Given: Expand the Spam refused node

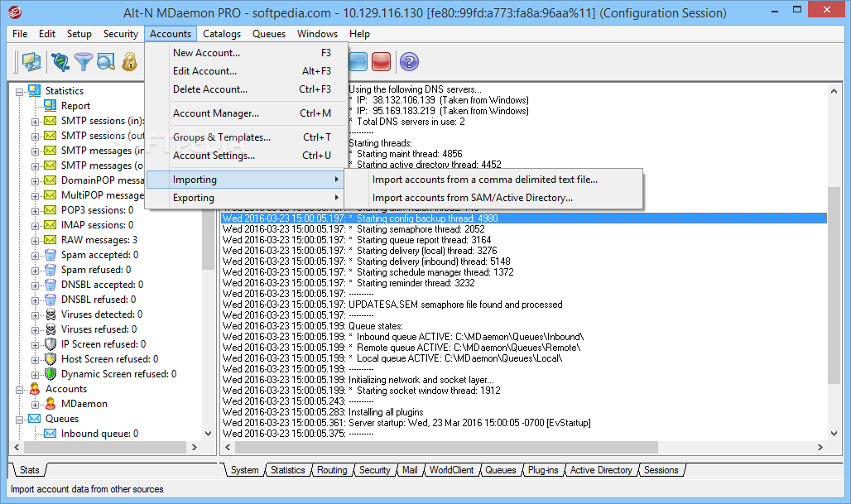Looking at the screenshot, I should [x=36, y=270].
